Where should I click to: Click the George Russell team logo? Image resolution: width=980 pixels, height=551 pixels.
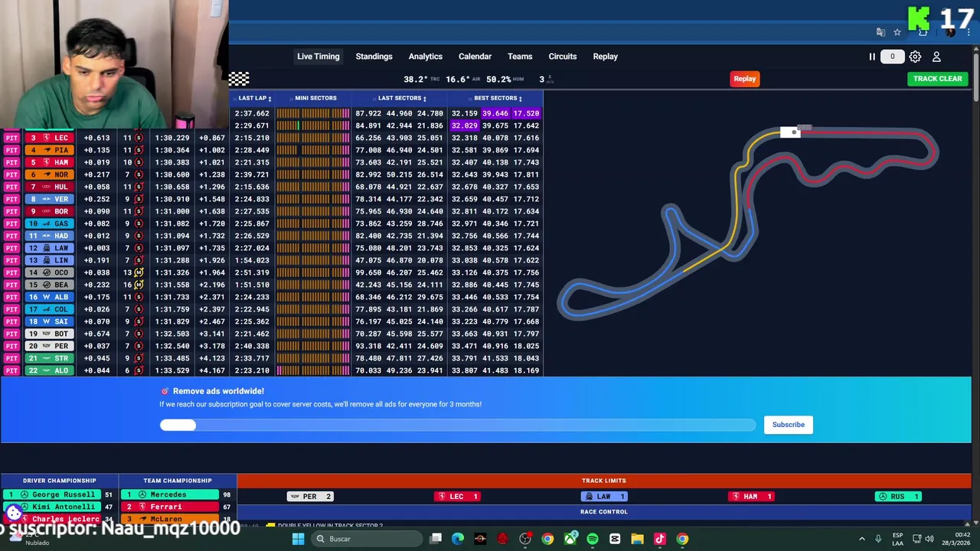coord(24,495)
